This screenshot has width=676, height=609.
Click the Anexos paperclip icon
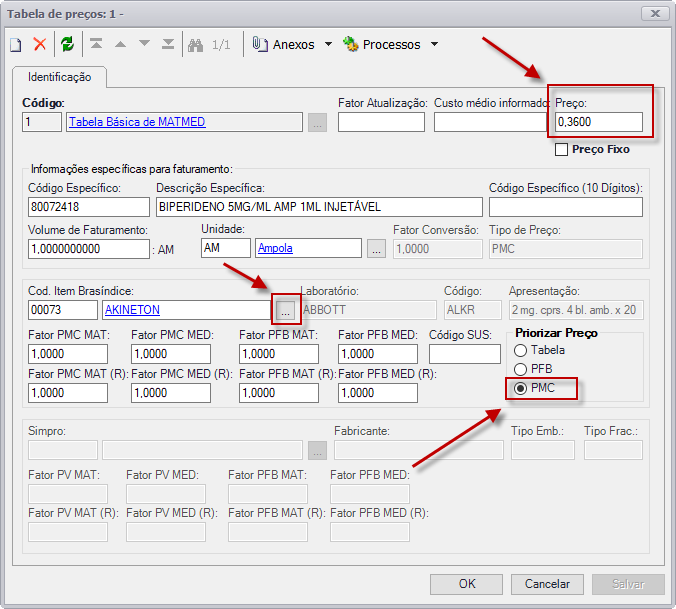click(260, 44)
